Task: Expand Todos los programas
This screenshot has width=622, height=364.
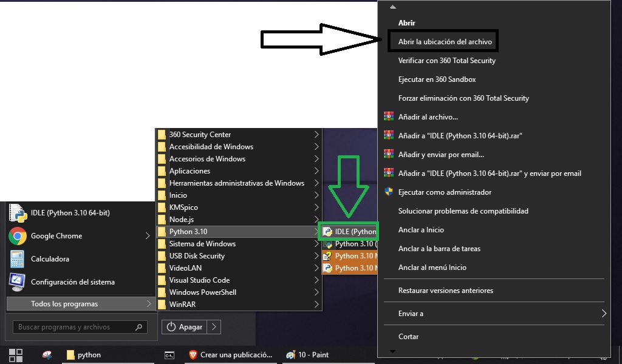Action: point(81,304)
